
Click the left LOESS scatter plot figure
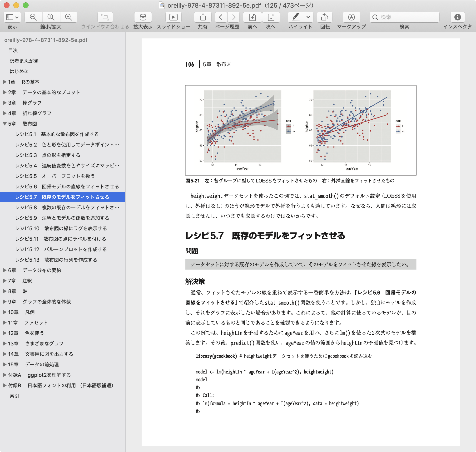point(245,130)
